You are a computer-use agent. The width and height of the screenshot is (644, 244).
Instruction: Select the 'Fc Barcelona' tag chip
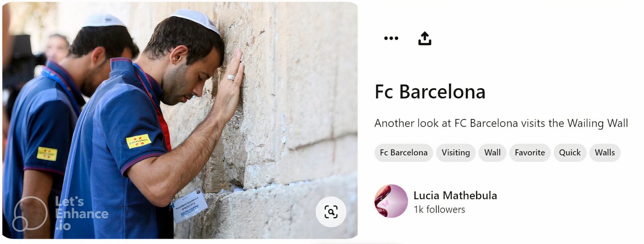coord(403,153)
